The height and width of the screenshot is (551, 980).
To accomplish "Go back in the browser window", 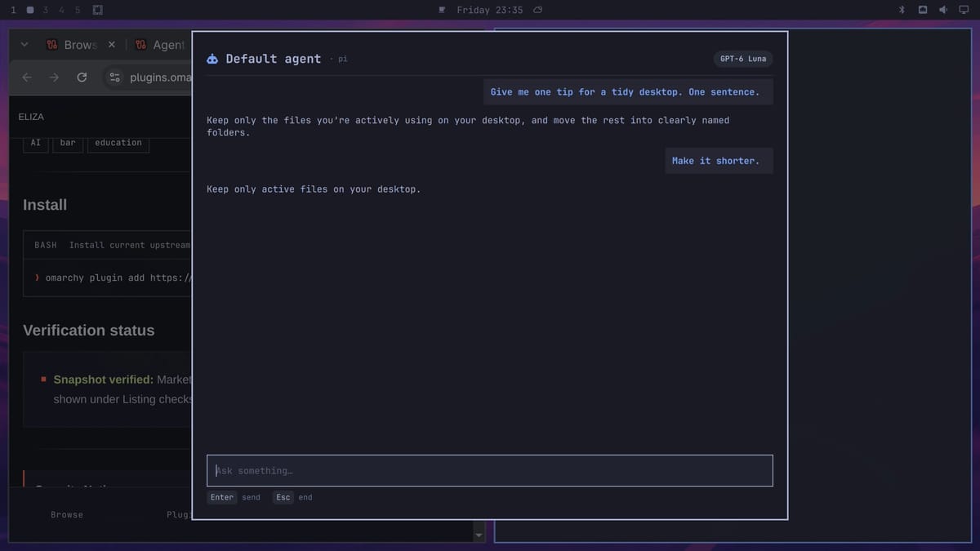I will (x=27, y=78).
